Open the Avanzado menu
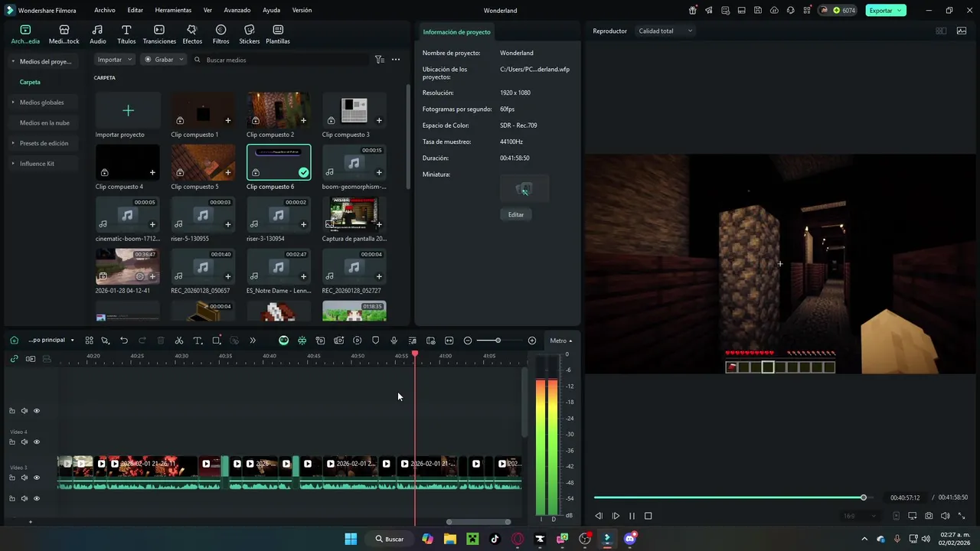 pos(237,10)
